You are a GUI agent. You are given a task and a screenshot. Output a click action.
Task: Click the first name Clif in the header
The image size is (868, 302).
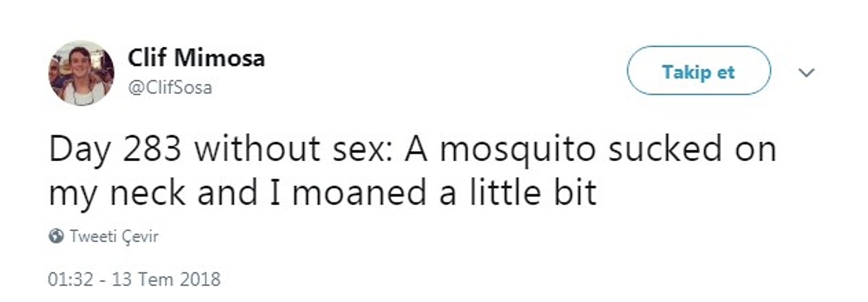tap(148, 58)
